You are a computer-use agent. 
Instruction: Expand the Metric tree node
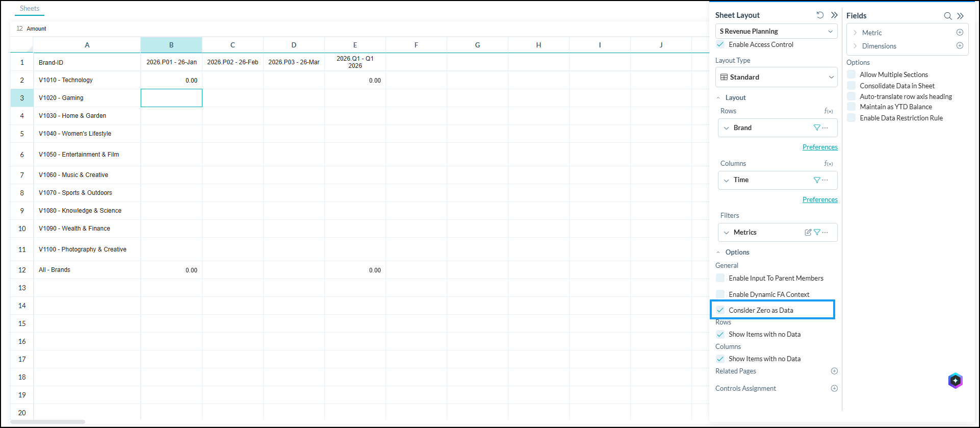coord(855,33)
